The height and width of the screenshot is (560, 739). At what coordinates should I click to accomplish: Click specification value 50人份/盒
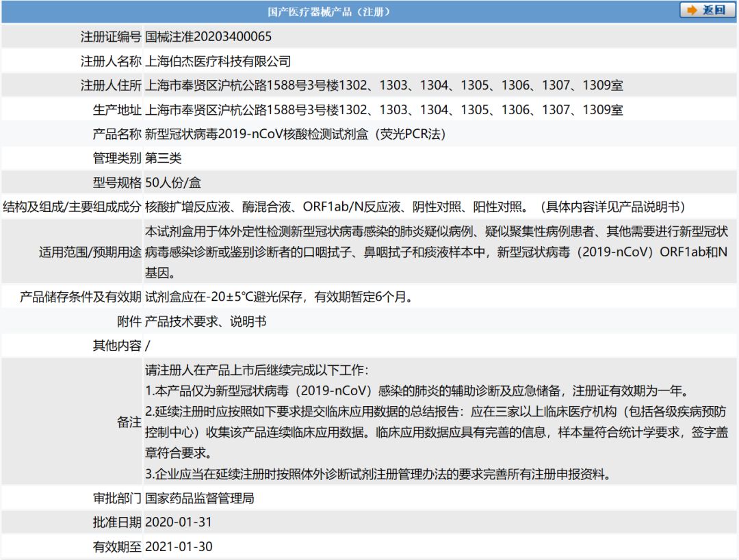(x=172, y=183)
